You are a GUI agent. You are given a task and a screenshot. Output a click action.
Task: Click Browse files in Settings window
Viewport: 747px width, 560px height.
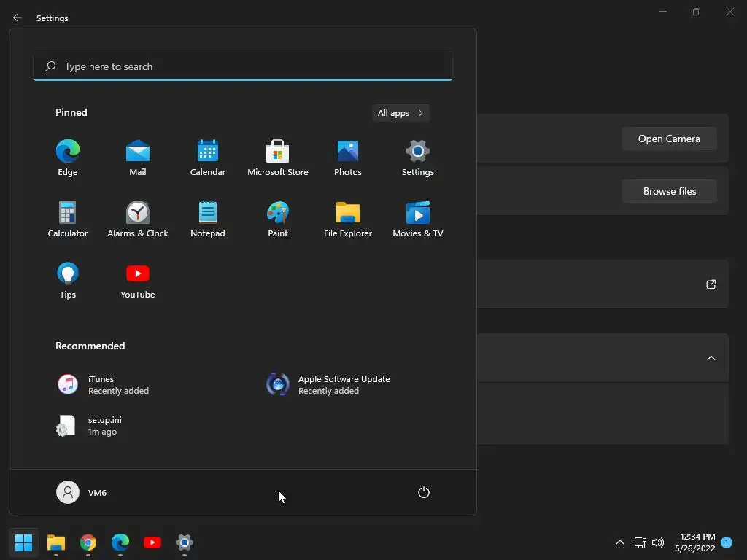coord(669,191)
